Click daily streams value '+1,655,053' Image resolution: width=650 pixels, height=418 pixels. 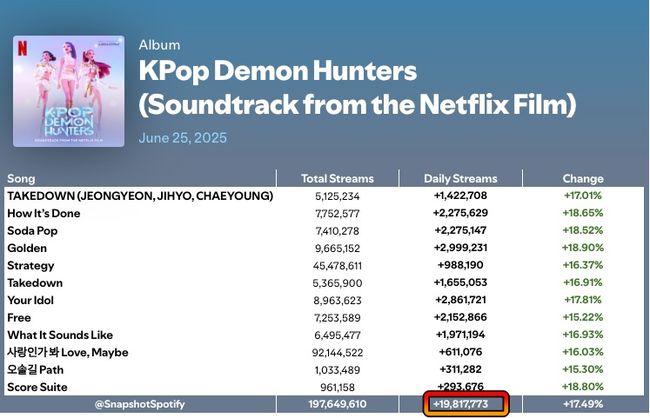coord(461,282)
